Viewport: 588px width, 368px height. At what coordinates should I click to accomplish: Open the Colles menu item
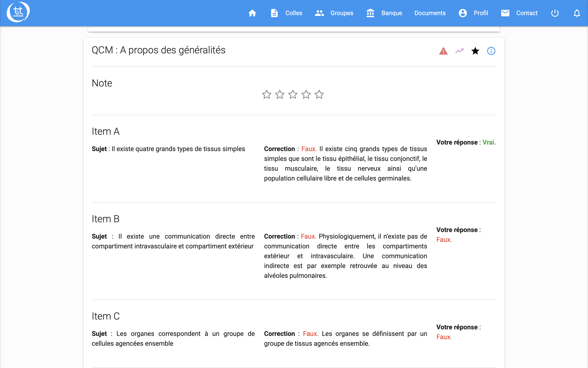point(294,13)
